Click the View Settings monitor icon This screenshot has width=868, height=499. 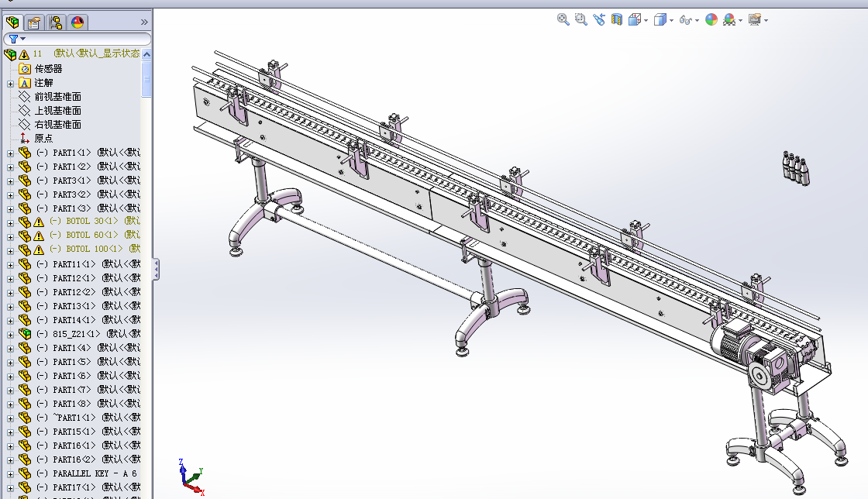pyautogui.click(x=755, y=20)
